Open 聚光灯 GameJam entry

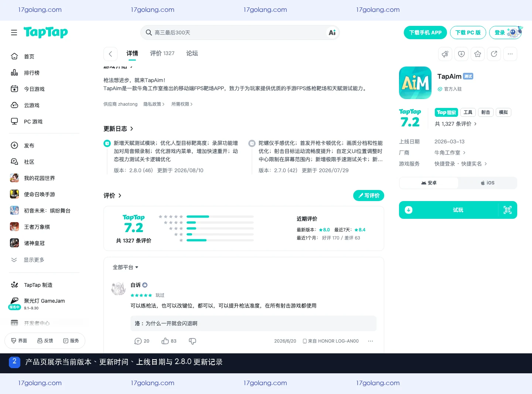coord(44,304)
